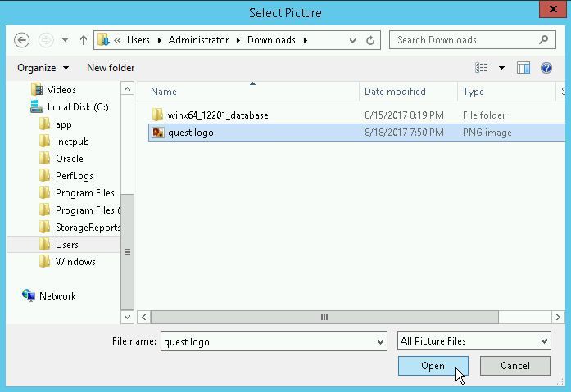Open the view options dropdown arrow
Image resolution: width=571 pixels, height=392 pixels.
pos(501,68)
